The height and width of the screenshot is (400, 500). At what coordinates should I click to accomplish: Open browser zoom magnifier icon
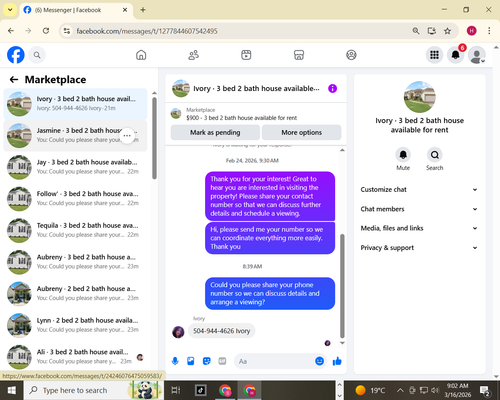[x=416, y=31]
